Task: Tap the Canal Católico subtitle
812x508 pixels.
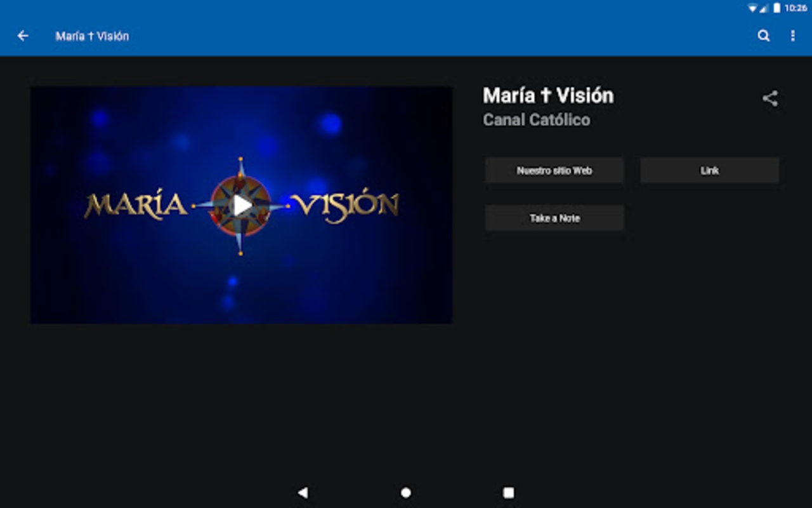Action: [x=536, y=120]
